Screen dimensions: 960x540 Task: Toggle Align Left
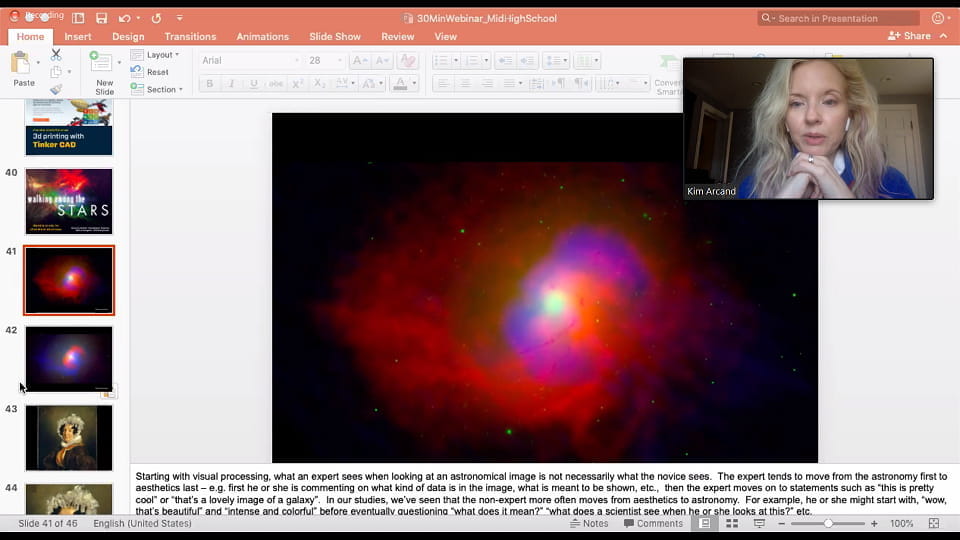pyautogui.click(x=443, y=83)
